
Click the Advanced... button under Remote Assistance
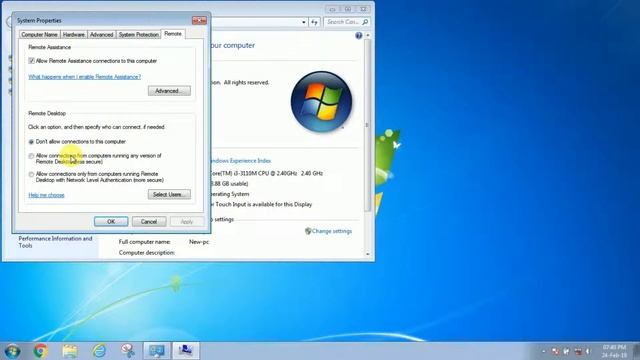click(x=169, y=91)
